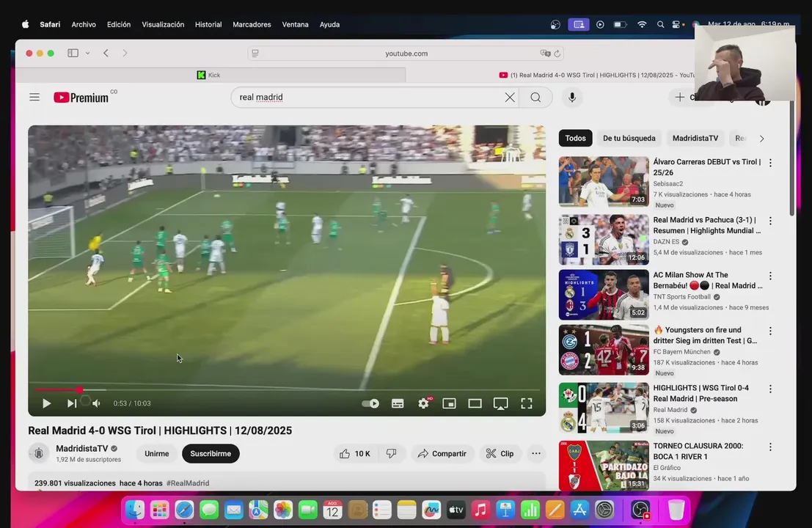
Task: Create a Clip of the video
Action: tap(500, 453)
